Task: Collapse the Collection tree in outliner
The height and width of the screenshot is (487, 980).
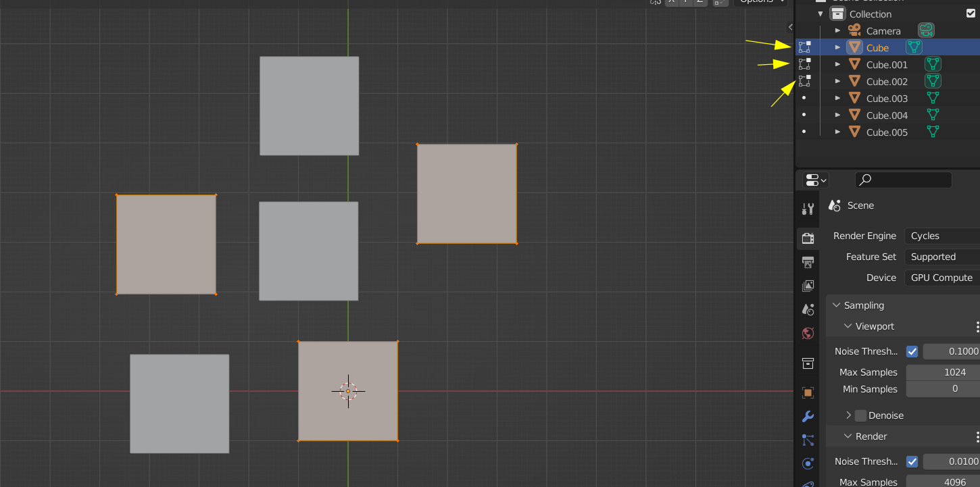Action: coord(820,14)
